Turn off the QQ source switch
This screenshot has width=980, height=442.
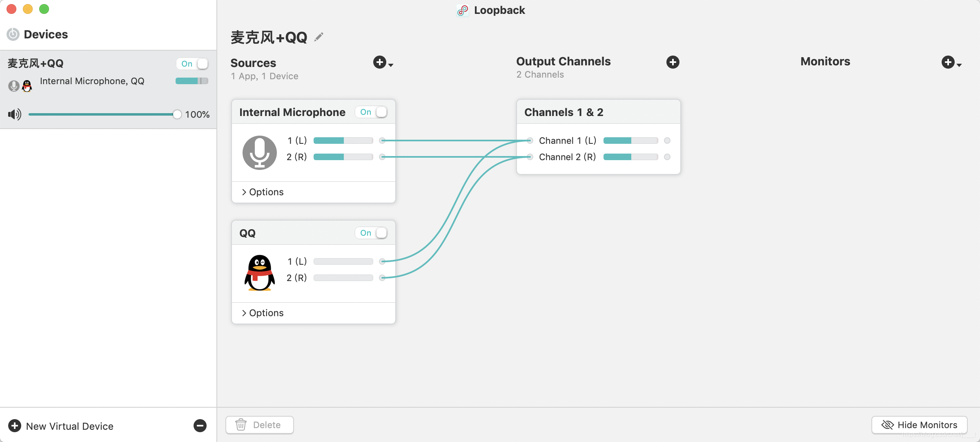(371, 233)
